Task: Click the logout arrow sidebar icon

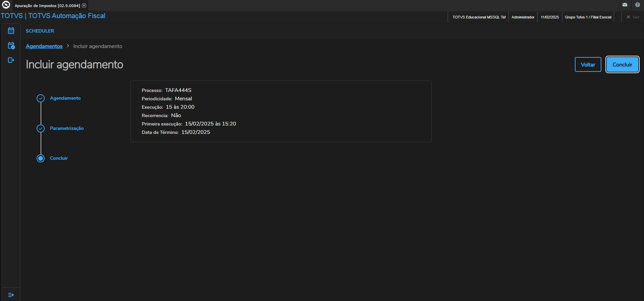Action: [11, 60]
